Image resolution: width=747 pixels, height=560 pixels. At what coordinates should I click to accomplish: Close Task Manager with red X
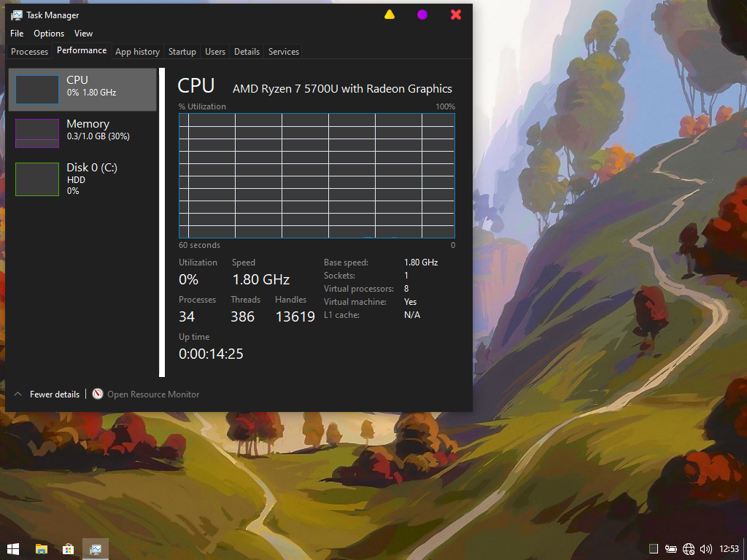point(456,15)
